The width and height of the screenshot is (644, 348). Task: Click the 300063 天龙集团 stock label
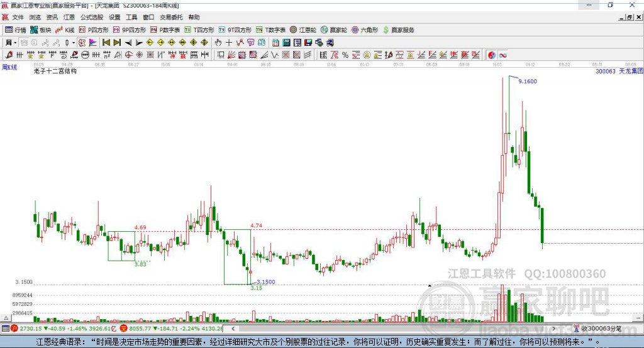pyautogui.click(x=619, y=71)
